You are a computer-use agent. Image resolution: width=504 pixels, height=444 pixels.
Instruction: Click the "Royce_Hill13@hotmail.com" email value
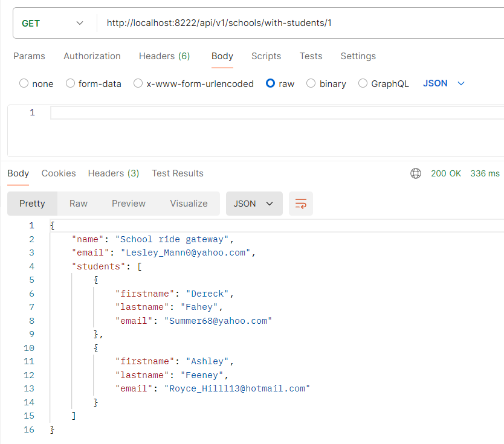click(x=237, y=389)
